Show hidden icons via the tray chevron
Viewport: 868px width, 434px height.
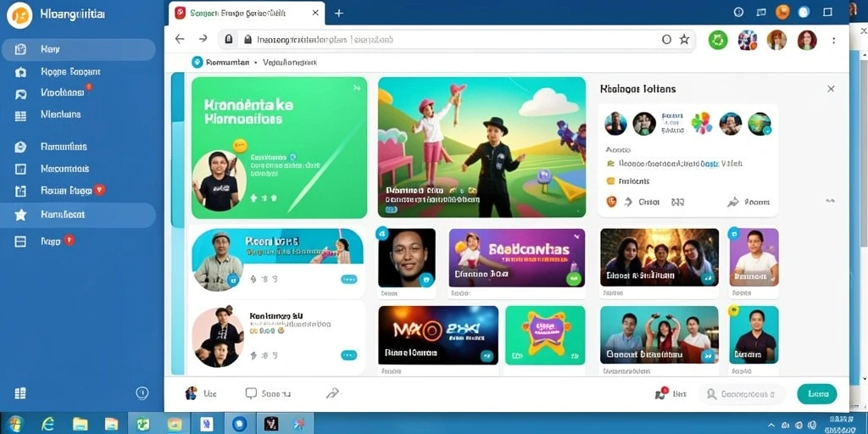coord(771,426)
